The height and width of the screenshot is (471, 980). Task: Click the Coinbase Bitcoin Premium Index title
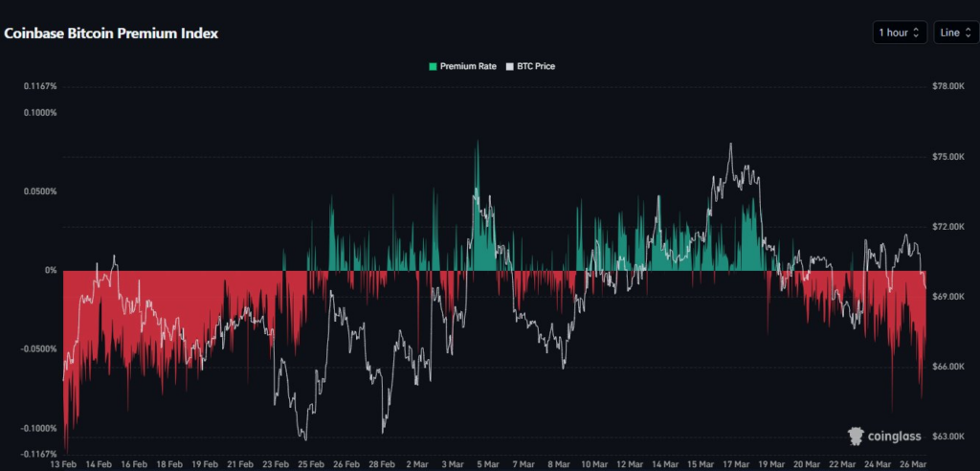tap(112, 34)
